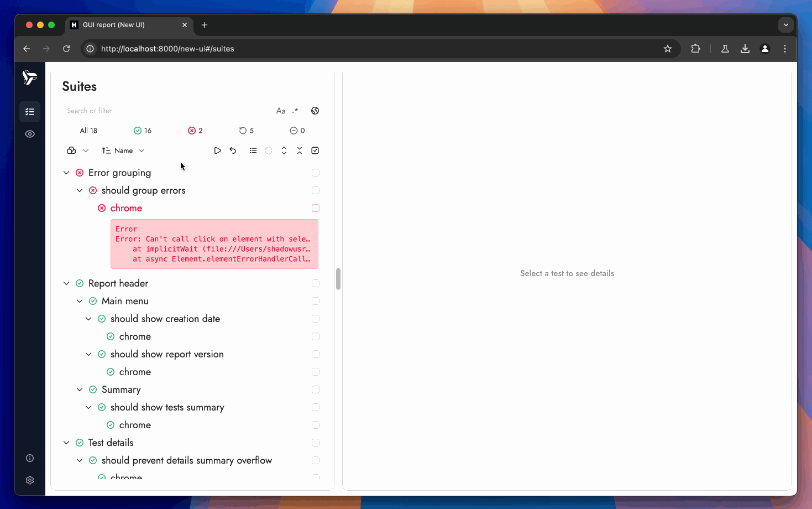Show the 16 passed tests filter

tap(143, 131)
